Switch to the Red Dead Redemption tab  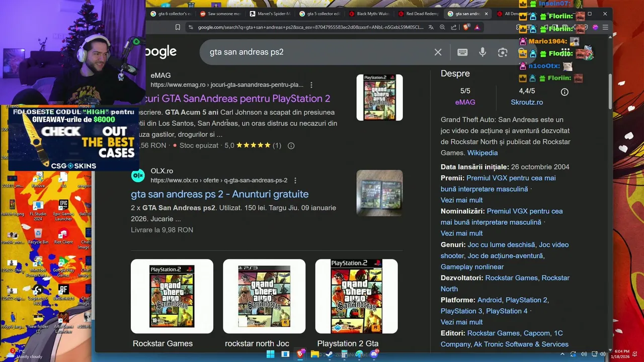click(419, 14)
